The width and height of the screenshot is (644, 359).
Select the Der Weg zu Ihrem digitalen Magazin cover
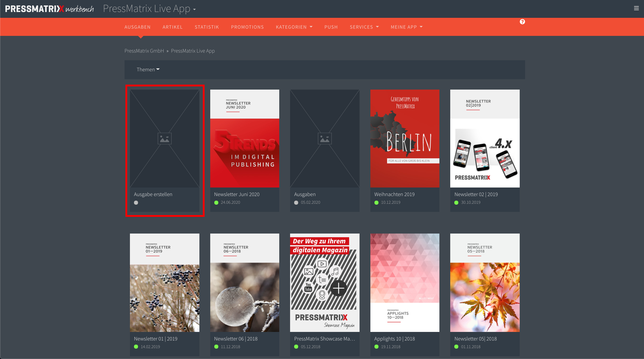tap(325, 283)
